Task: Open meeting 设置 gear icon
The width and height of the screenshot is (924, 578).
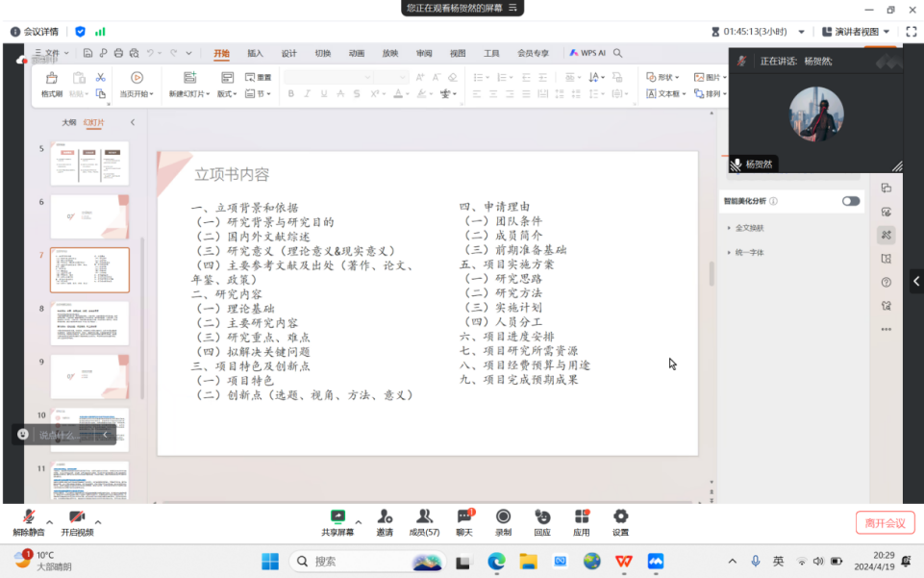Action: point(621,518)
